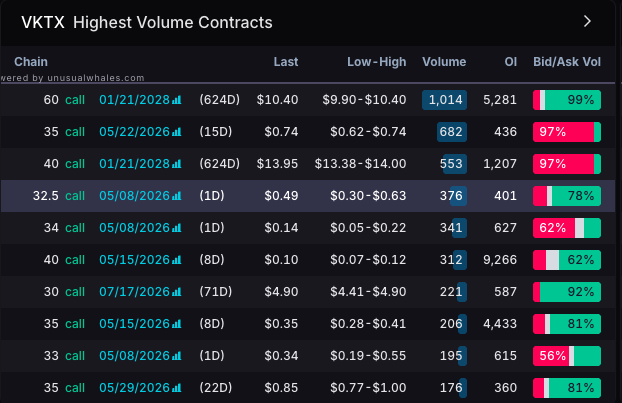Click the 99% bid/ask volume bar
Viewport: 622px width, 403px height.
[567, 100]
